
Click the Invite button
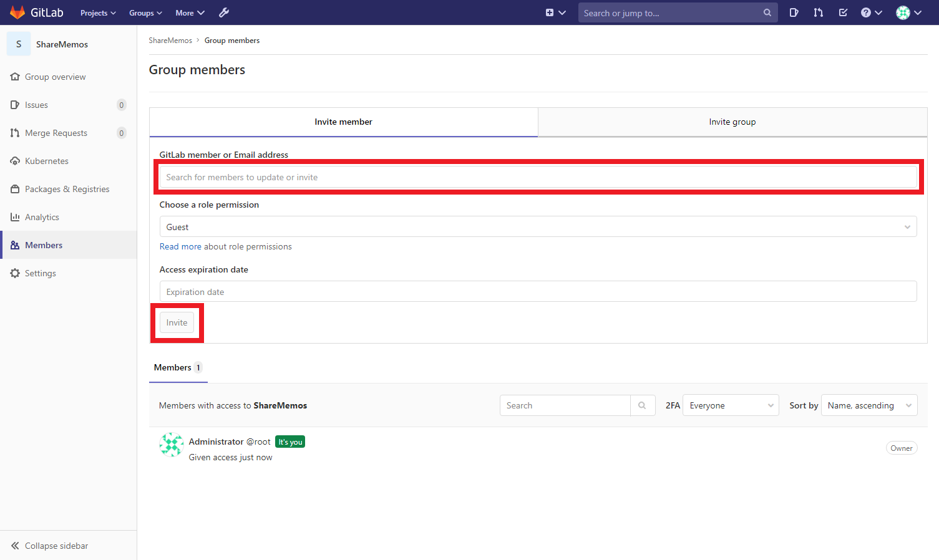(x=177, y=323)
